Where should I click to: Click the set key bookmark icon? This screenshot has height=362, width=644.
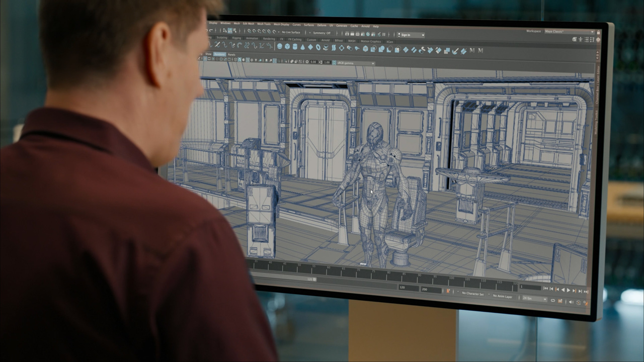click(x=448, y=291)
